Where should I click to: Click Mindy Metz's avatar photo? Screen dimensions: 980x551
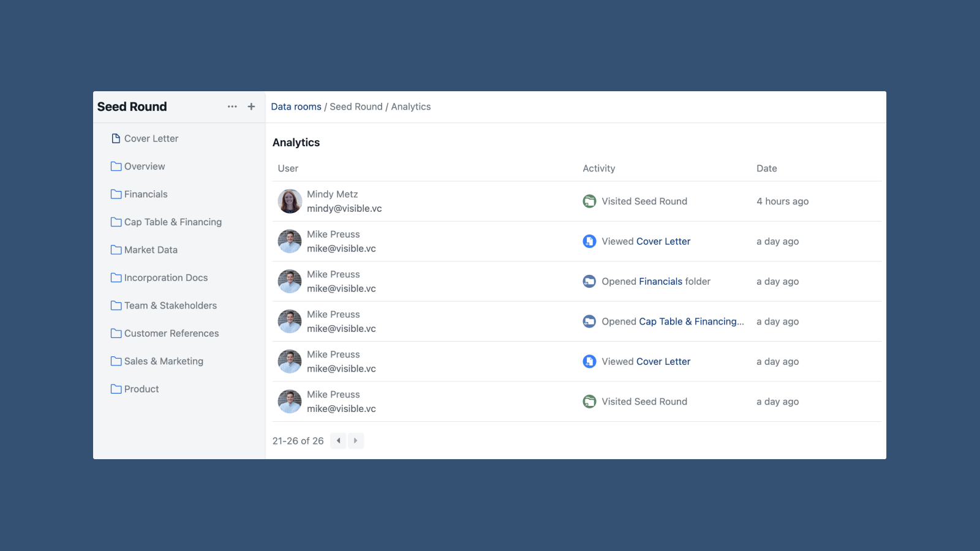point(290,201)
